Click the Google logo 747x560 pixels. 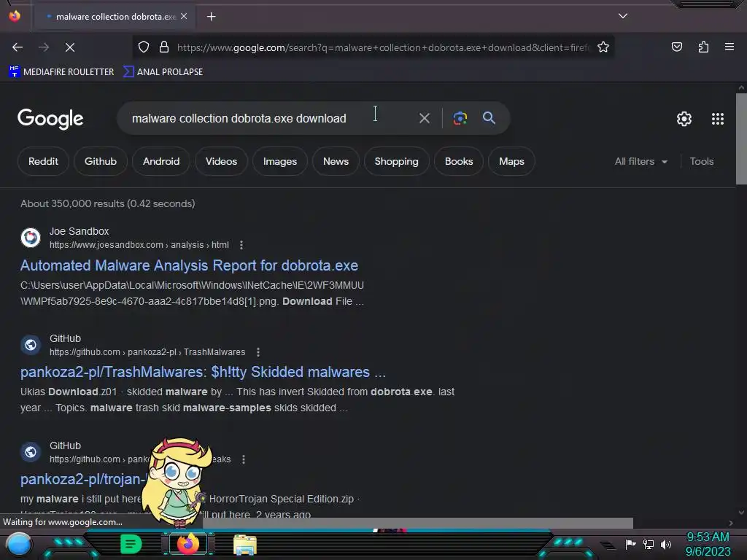coord(50,119)
